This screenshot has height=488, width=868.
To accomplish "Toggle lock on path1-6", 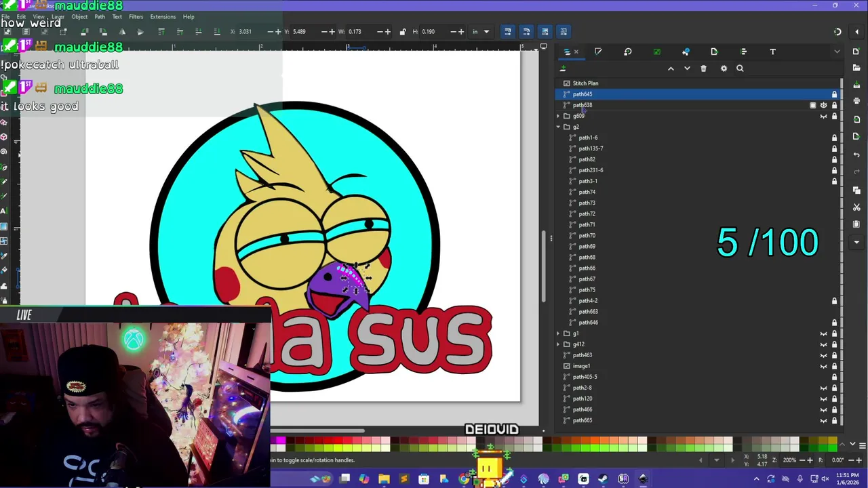I will coord(834,138).
